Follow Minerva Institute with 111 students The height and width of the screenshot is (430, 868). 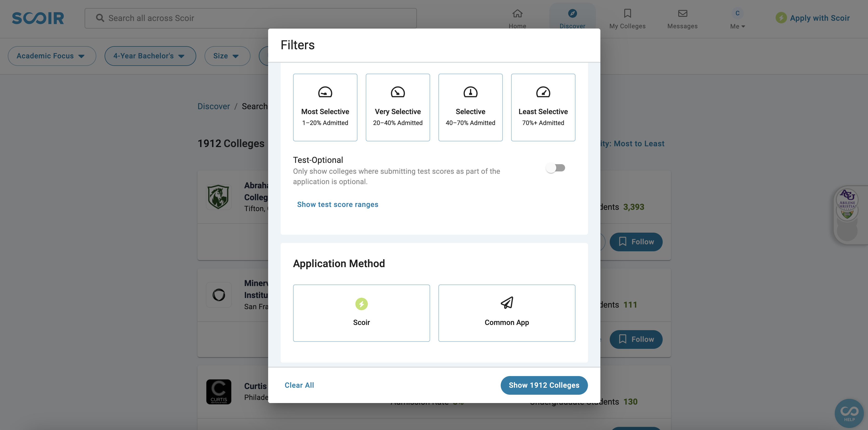coord(636,339)
